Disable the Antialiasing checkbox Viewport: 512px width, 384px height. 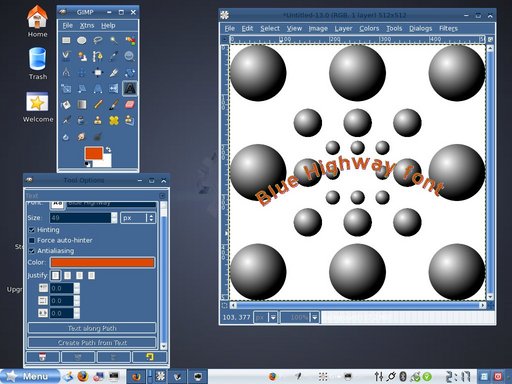point(32,251)
